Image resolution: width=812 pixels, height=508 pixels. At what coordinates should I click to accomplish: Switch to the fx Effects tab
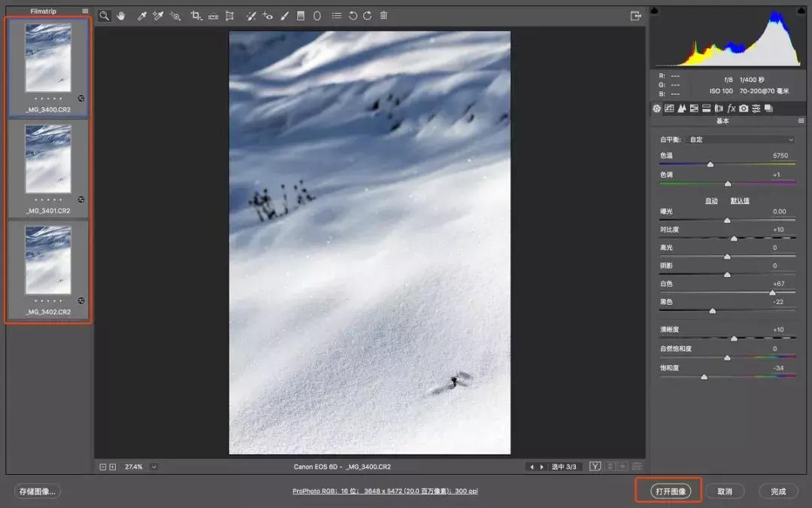(731, 109)
